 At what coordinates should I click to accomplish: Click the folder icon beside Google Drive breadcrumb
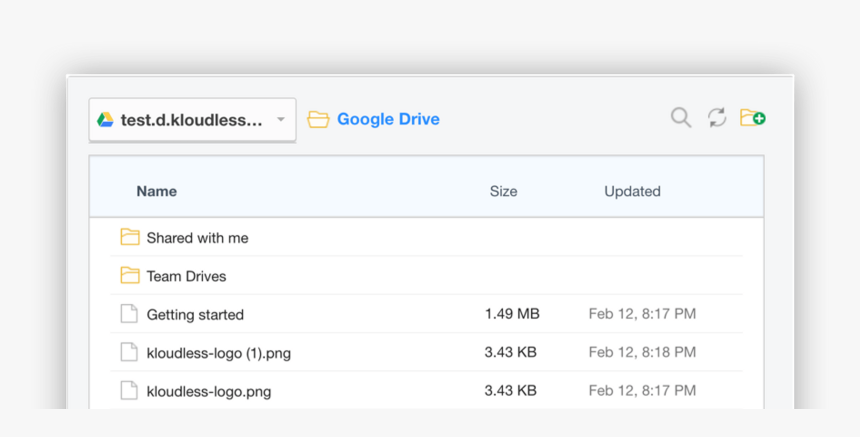click(x=318, y=119)
